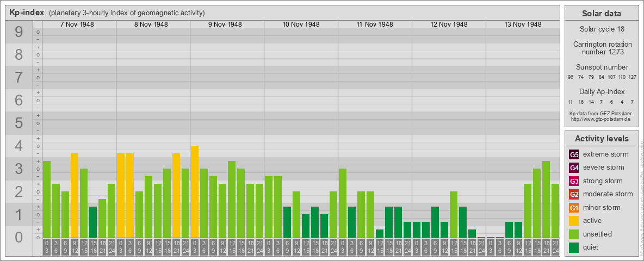Click the 'Daily Ap-index' label
Screen dimensions: 644x261
[x=601, y=91]
